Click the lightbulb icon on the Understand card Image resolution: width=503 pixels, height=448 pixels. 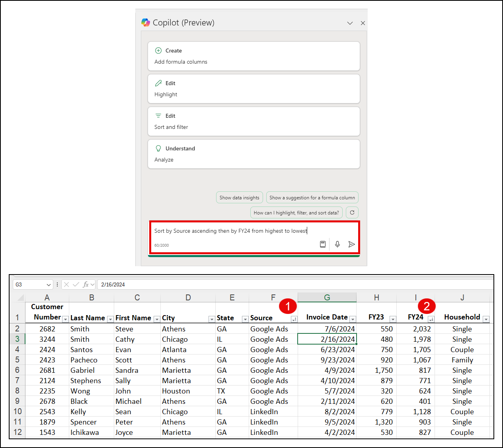[158, 148]
